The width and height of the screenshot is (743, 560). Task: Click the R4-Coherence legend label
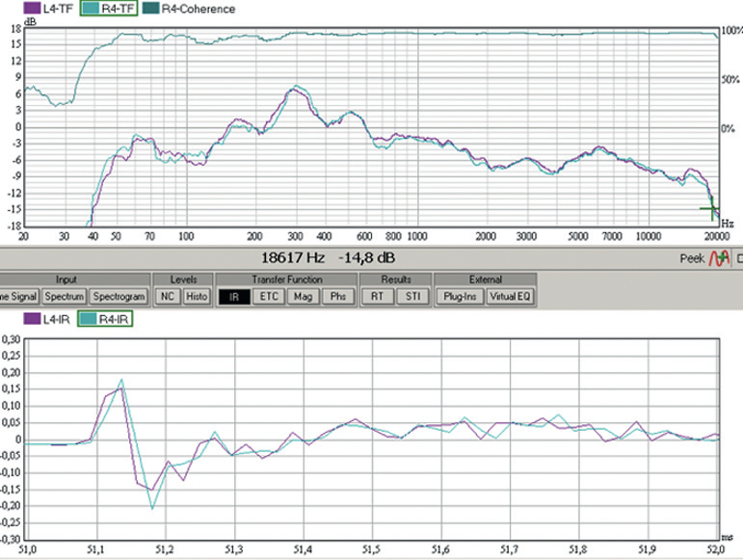tap(199, 9)
